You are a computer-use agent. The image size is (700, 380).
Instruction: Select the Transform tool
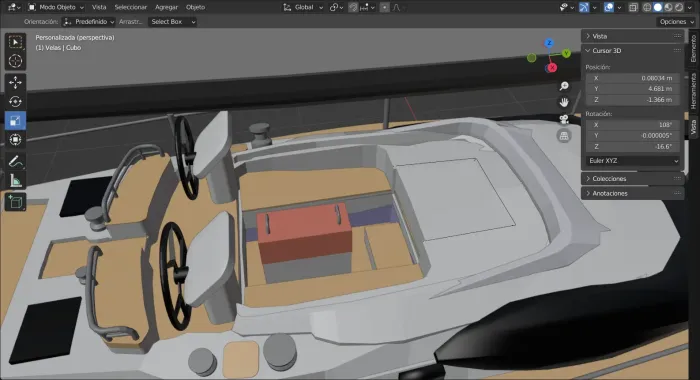click(x=15, y=140)
